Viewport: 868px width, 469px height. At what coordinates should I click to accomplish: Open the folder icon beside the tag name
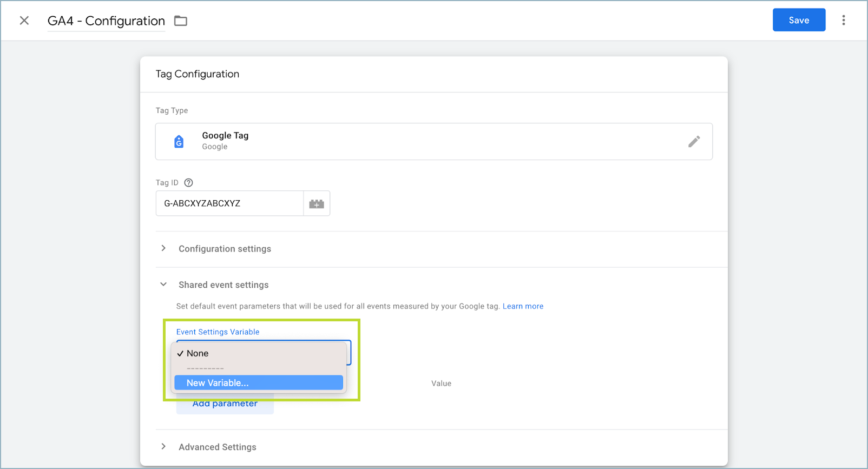(x=181, y=21)
